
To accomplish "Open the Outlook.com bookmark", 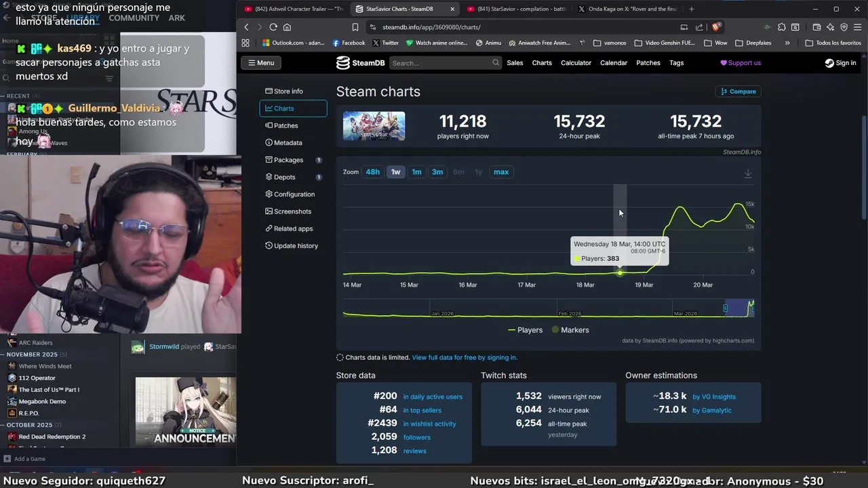I will pos(293,43).
